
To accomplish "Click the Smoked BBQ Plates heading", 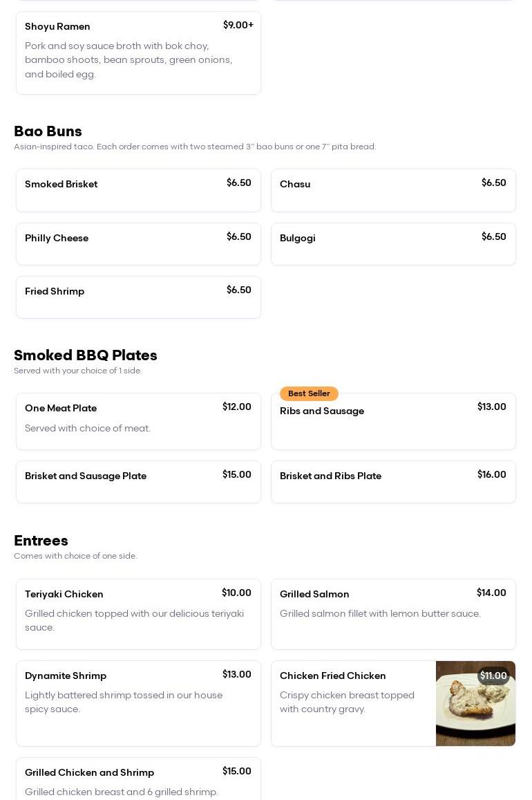I will pos(86,355).
